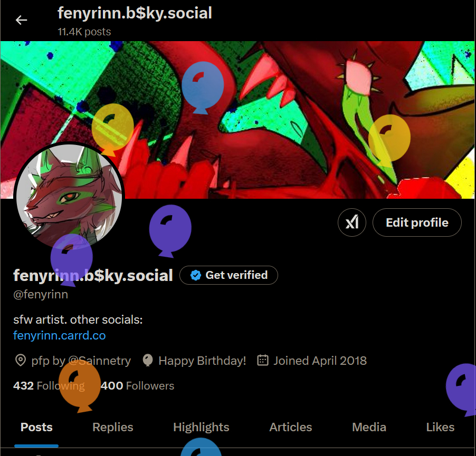Open Grok using the slashed icon button
The width and height of the screenshot is (476, 456).
tap(352, 222)
